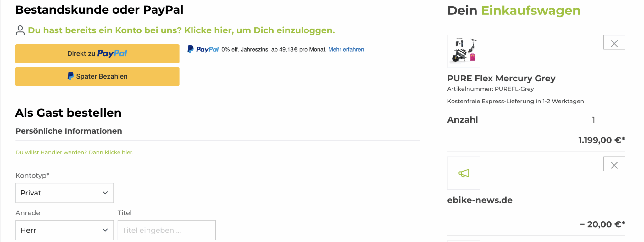644x242 pixels.
Task: Remove PURE Flex Mercury Grey from cart
Action: tap(614, 42)
